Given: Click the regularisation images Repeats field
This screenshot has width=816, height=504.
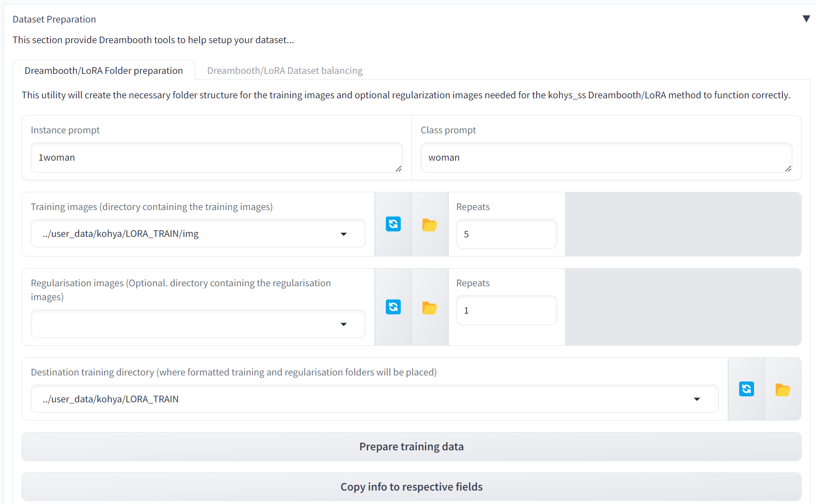Looking at the screenshot, I should (506, 310).
